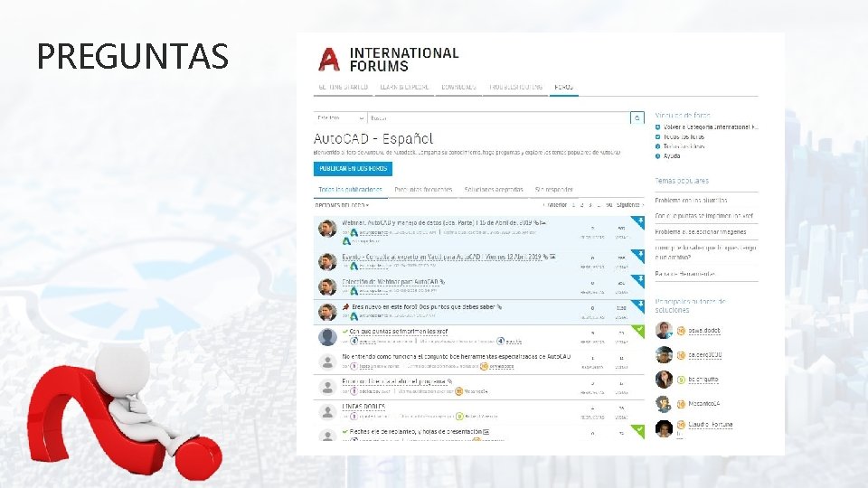Open the Troubleshooting nav tab
This screenshot has width=868, height=488.
515,88
